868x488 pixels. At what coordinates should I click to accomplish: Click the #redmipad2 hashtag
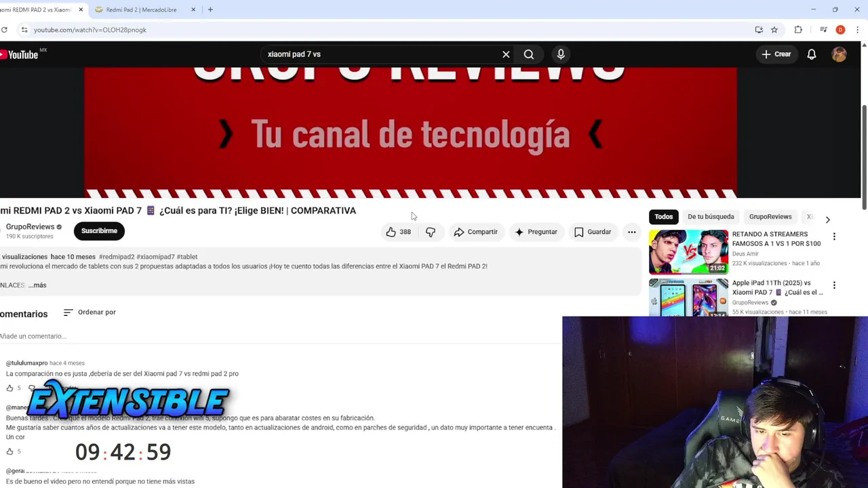pos(116,257)
